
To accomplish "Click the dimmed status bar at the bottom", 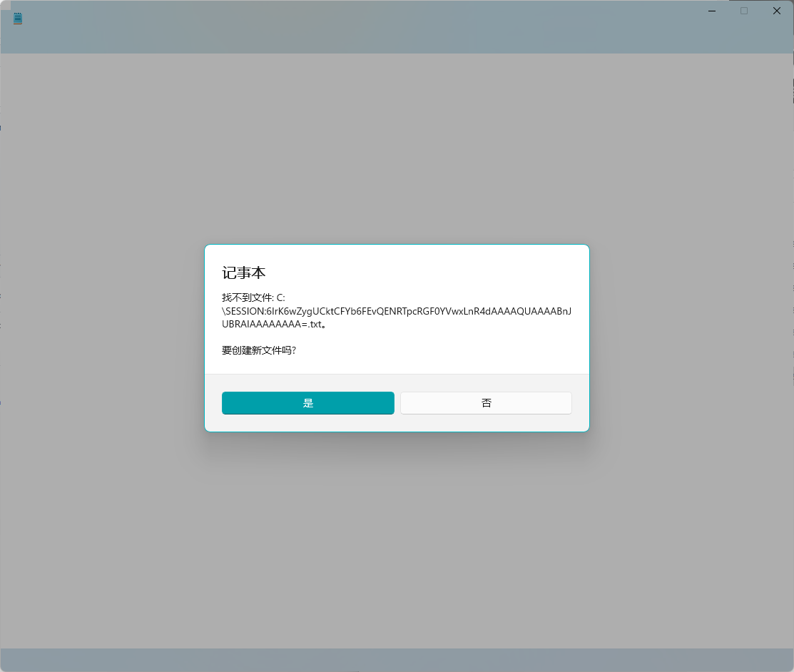I will (397, 658).
